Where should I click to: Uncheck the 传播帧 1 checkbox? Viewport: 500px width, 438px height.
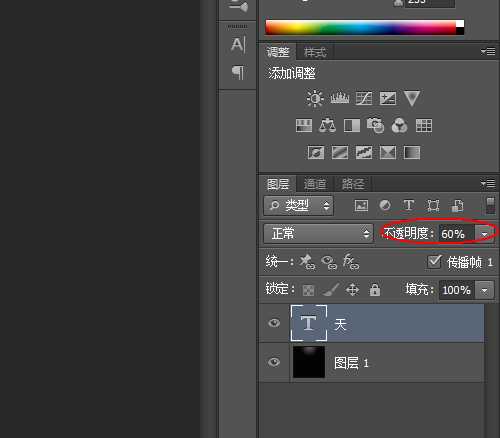pos(434,262)
